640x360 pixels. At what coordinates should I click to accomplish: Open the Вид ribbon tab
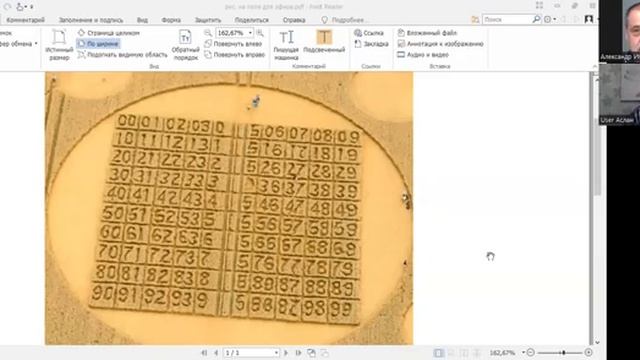pos(142,20)
